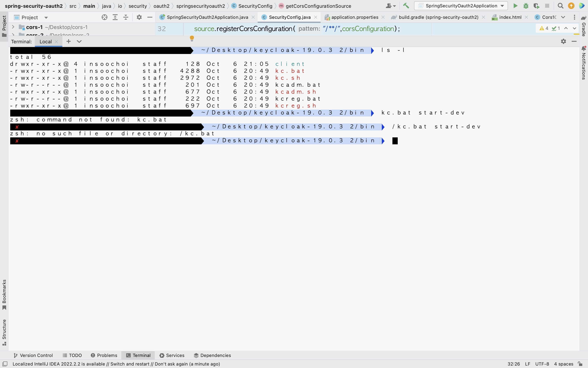Screen dimensions: 588x368
Task: Click the Stop square icon in the toolbar
Action: [x=547, y=6]
